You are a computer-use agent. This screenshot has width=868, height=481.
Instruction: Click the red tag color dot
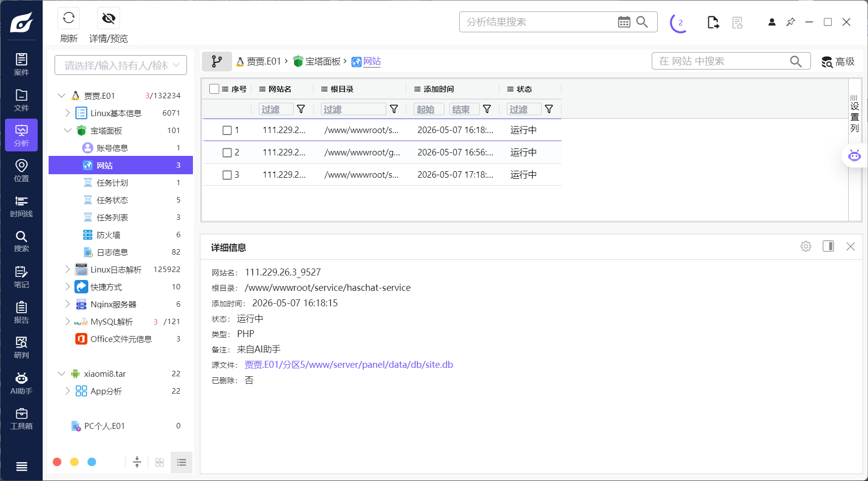pos(57,462)
